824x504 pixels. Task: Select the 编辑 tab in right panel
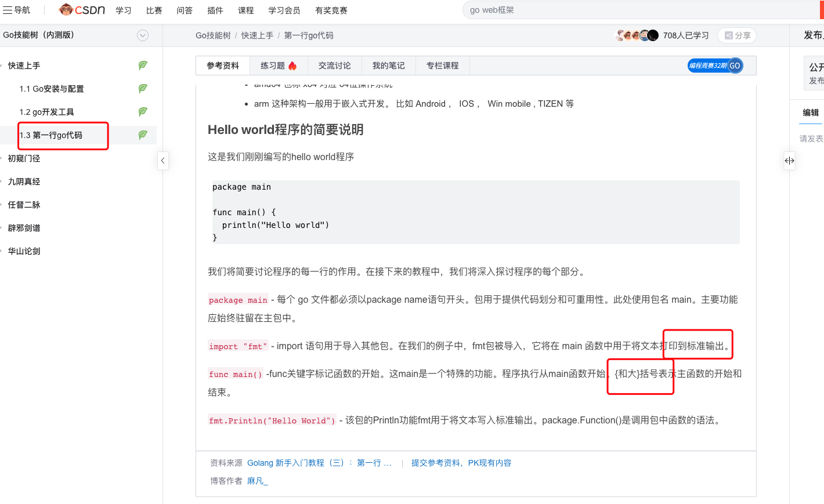click(811, 113)
